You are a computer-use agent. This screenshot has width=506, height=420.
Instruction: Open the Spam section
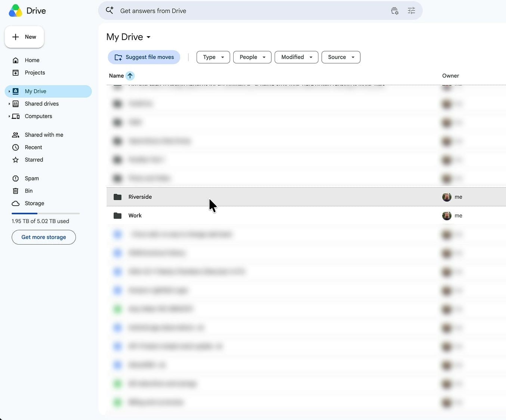[x=32, y=178]
